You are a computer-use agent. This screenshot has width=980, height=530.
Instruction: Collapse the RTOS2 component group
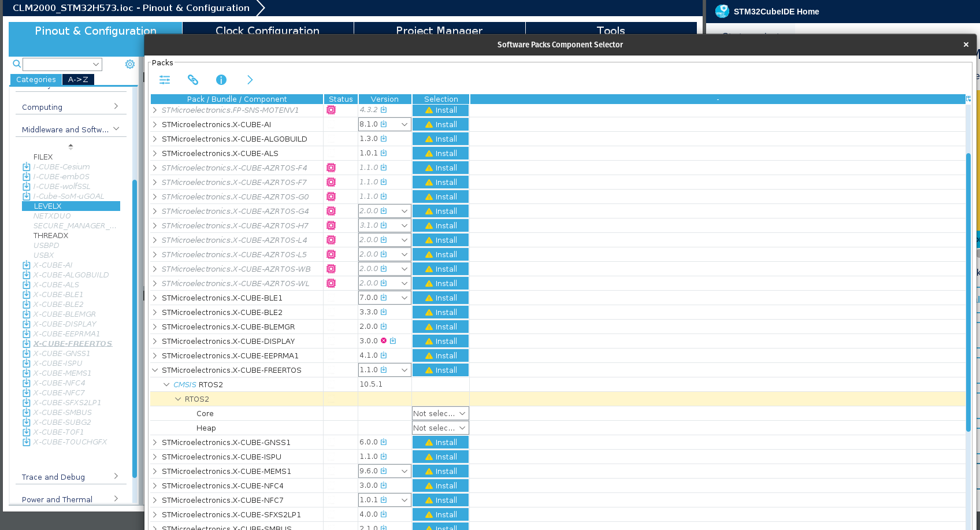click(x=178, y=399)
